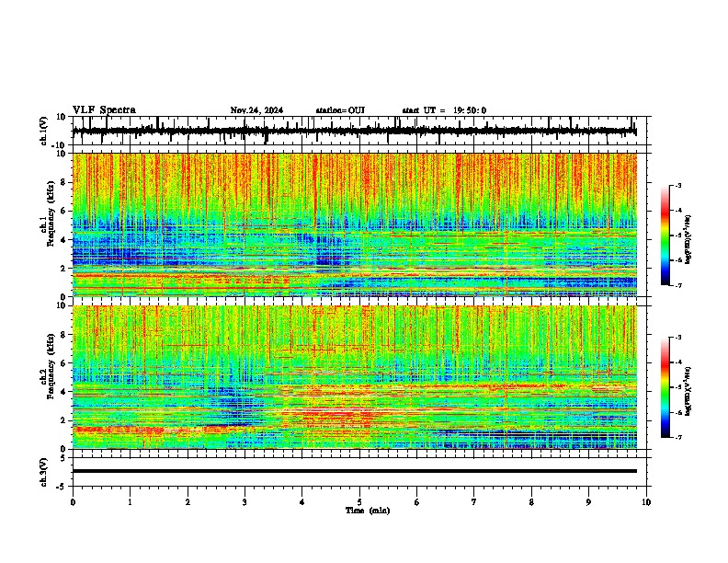Screen dimensions: 728x563
Task: Click the "VLF Spectra" title text
Action: 104,110
